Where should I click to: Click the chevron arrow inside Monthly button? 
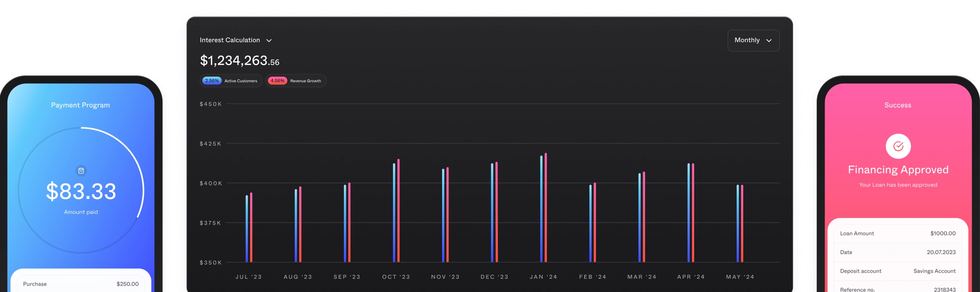pyautogui.click(x=769, y=40)
